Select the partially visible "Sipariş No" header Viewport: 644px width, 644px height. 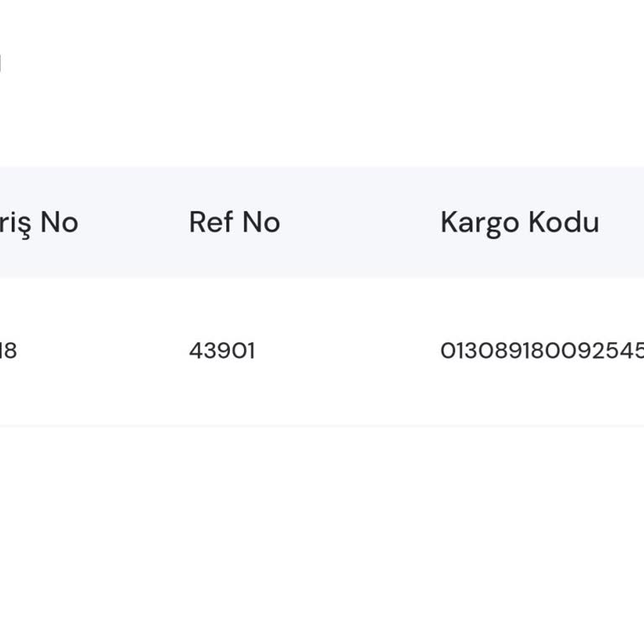[39, 222]
